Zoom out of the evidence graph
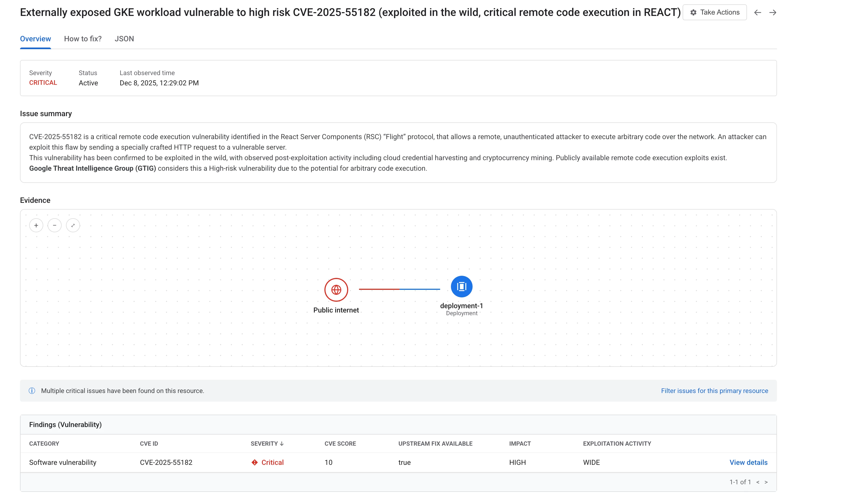The image size is (857, 504). [54, 225]
